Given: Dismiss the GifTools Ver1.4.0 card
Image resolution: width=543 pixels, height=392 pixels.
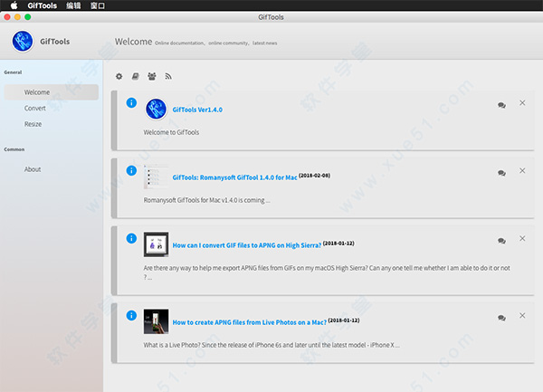Looking at the screenshot, I should [522, 103].
